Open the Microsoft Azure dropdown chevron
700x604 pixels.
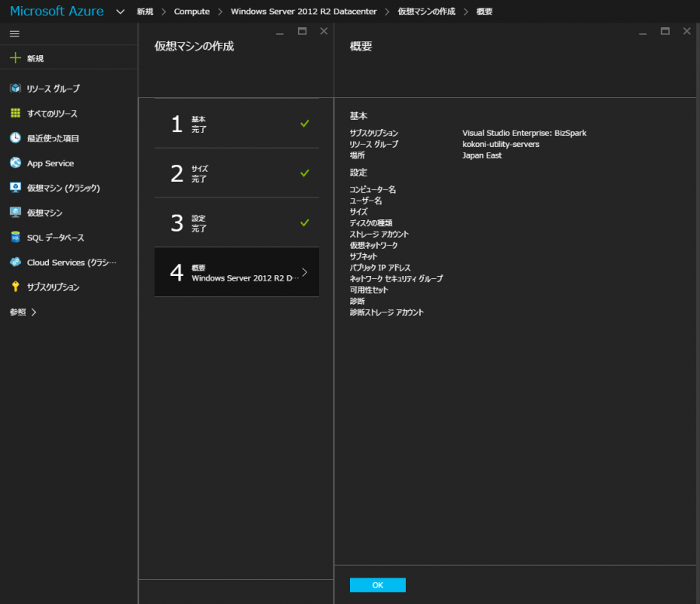coord(120,12)
